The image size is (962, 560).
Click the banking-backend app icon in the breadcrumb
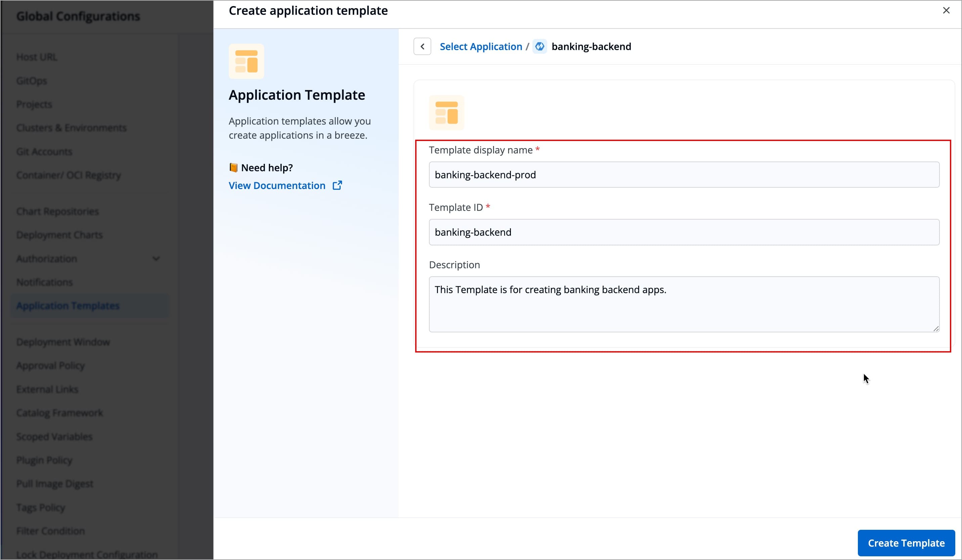point(539,46)
